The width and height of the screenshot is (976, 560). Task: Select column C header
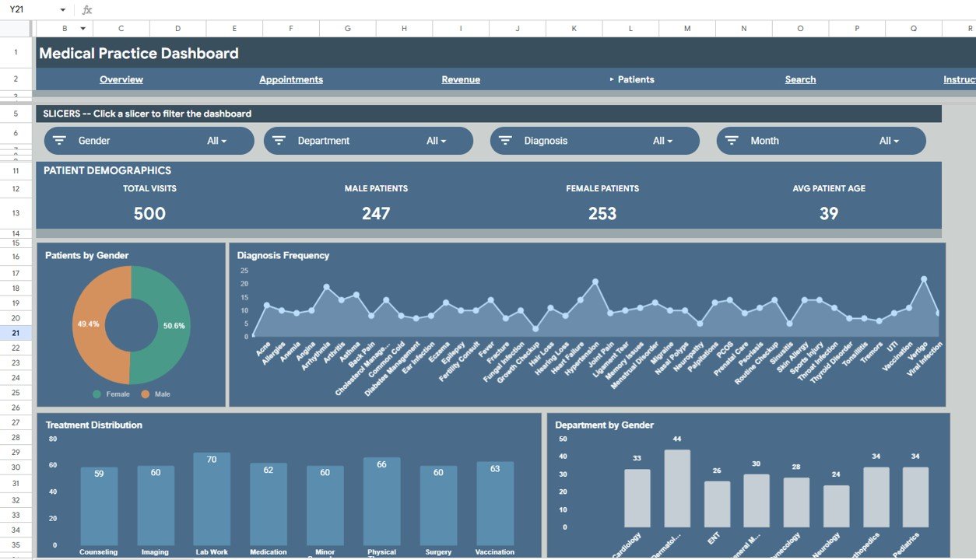tap(121, 27)
